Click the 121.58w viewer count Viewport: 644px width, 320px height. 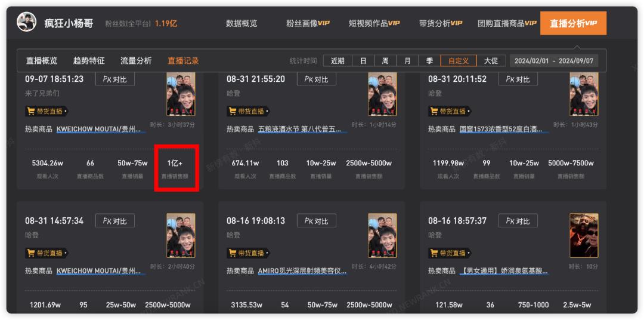coord(448,305)
